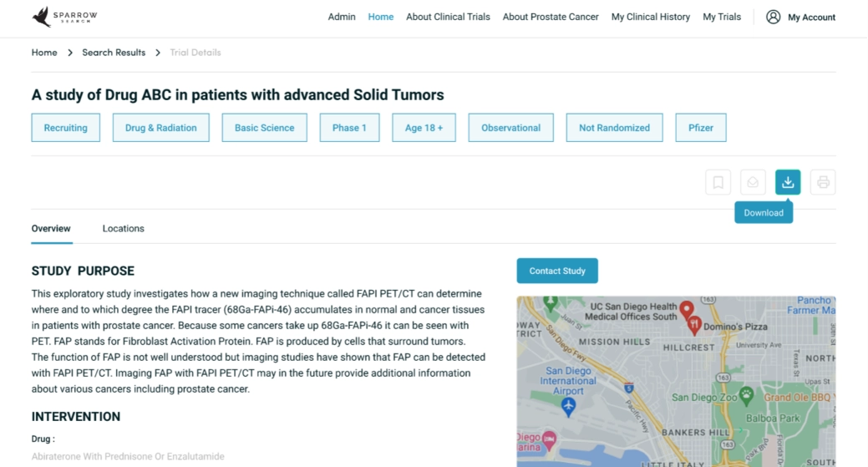Return to Search Results breadcrumb
Image resolution: width=868 pixels, height=467 pixels.
[x=114, y=53]
